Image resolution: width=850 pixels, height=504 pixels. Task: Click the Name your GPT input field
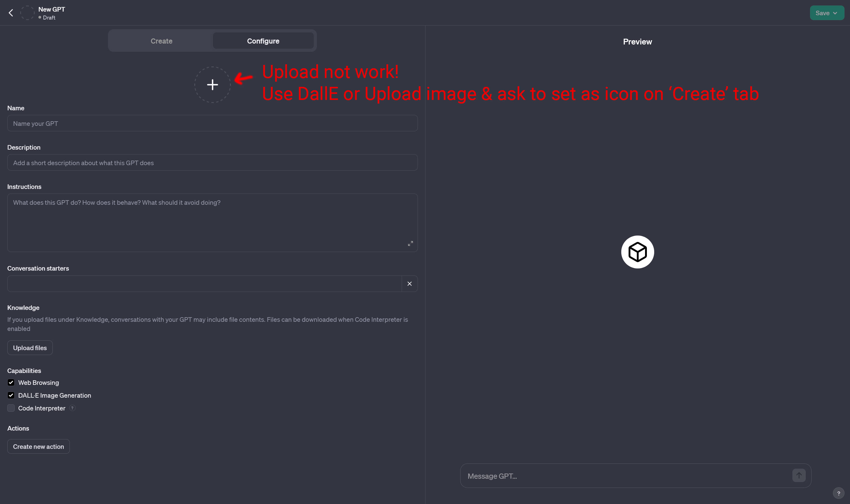tap(212, 124)
